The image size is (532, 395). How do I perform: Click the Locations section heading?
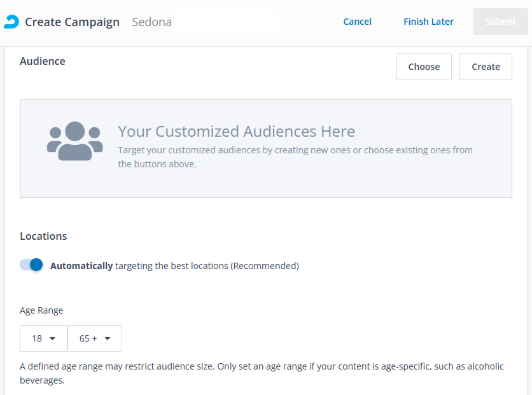coord(43,236)
